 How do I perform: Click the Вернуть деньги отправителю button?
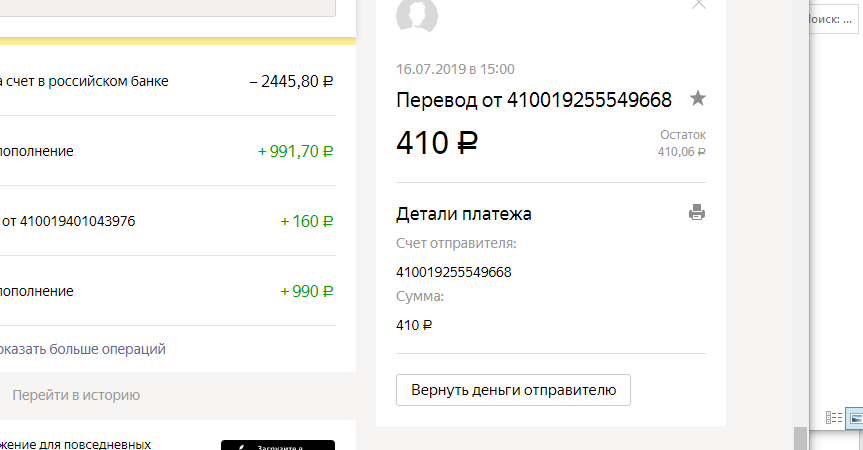click(x=513, y=390)
